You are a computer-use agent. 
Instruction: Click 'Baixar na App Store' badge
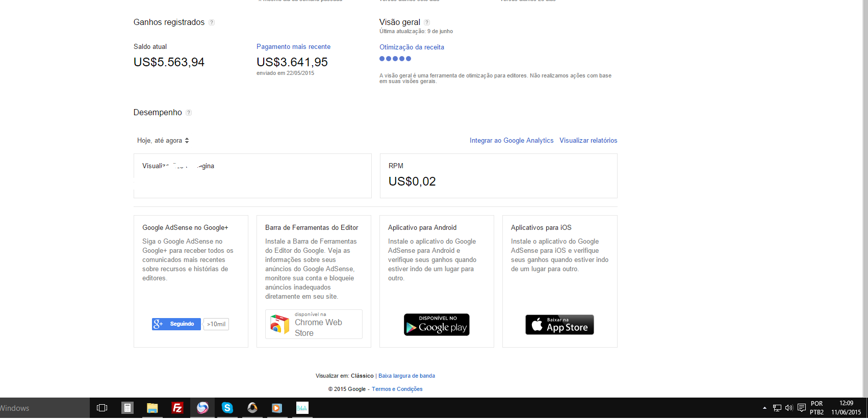point(559,325)
